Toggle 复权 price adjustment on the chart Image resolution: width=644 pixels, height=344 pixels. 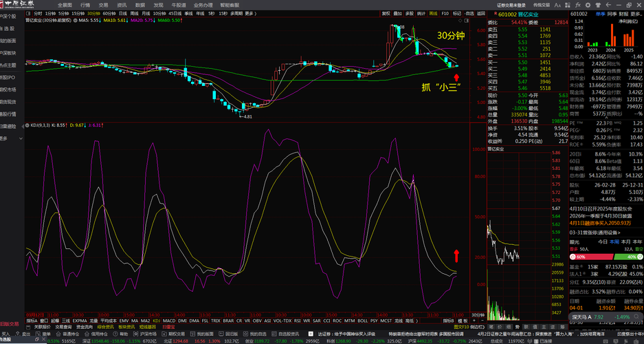[x=386, y=13]
